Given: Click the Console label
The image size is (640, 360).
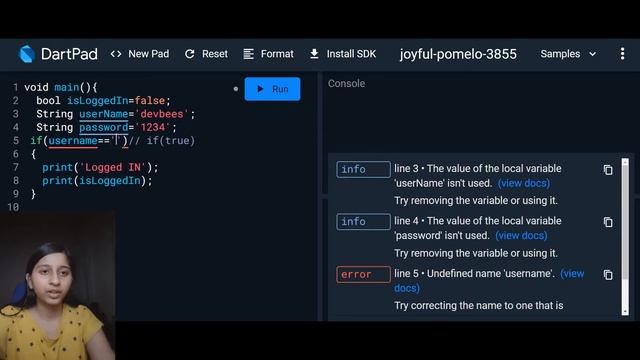Looking at the screenshot, I should point(346,83).
